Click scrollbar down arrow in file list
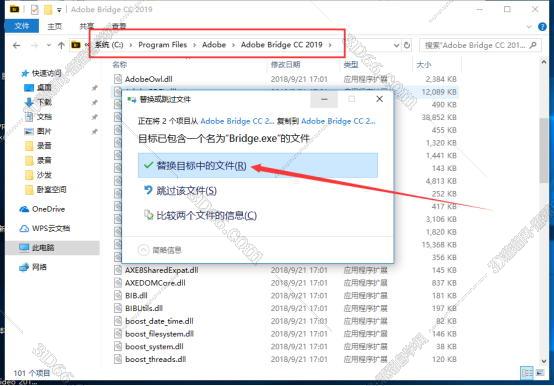The width and height of the screenshot is (554, 386). pyautogui.click(x=544, y=361)
